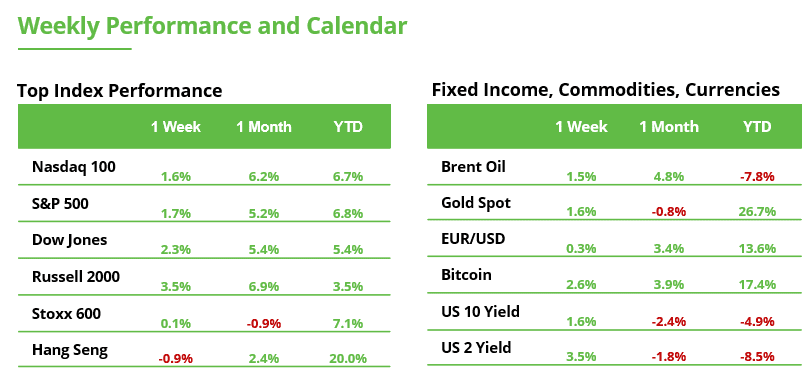Viewport: 805px width, 373px height.
Task: Select the Brent Oil row label
Action: pos(473,167)
